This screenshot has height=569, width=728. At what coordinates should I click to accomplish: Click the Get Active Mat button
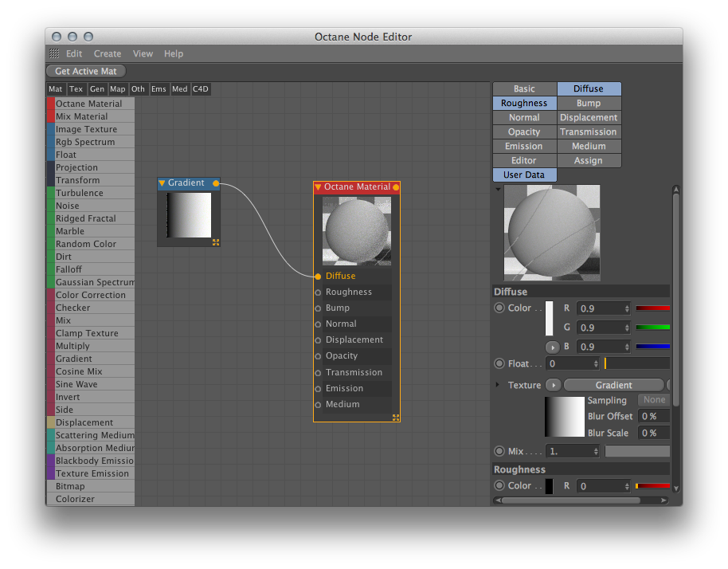(86, 71)
